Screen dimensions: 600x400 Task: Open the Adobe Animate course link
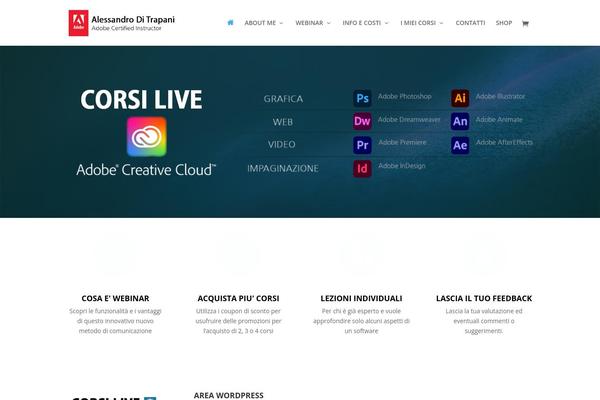[x=499, y=119]
